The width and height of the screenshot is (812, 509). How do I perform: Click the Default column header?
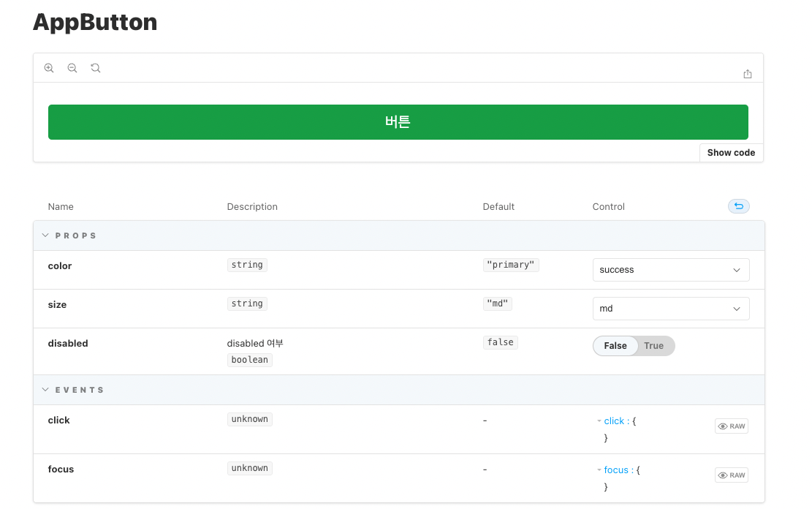coord(498,206)
